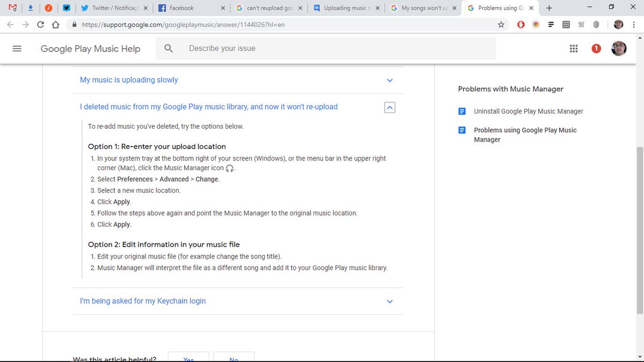
Task: Click the "Select Preferences > Advanced > Change" step
Action: (x=158, y=179)
